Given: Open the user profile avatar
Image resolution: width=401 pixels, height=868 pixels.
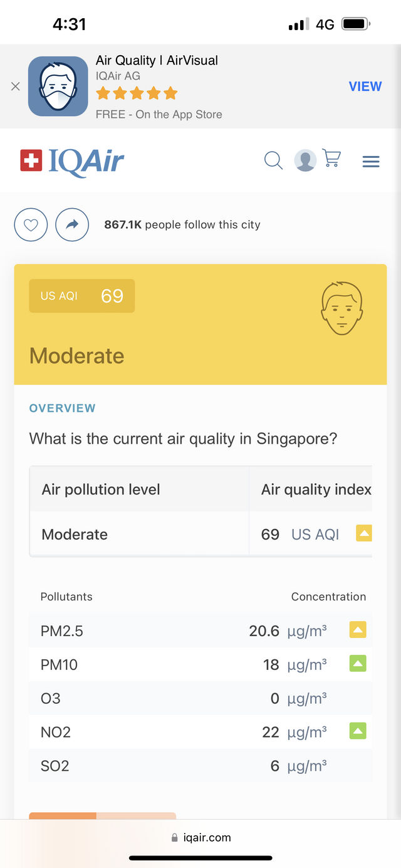Looking at the screenshot, I should 305,160.
